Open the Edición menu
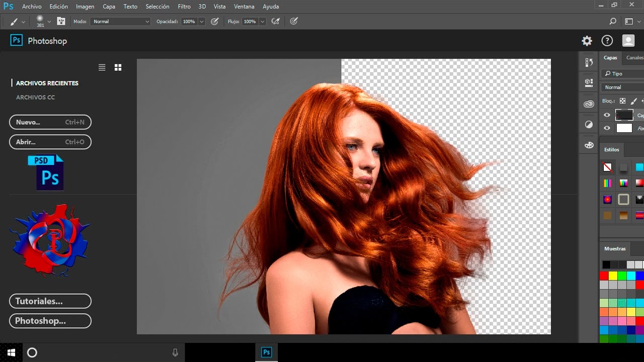644x362 pixels. click(x=59, y=7)
